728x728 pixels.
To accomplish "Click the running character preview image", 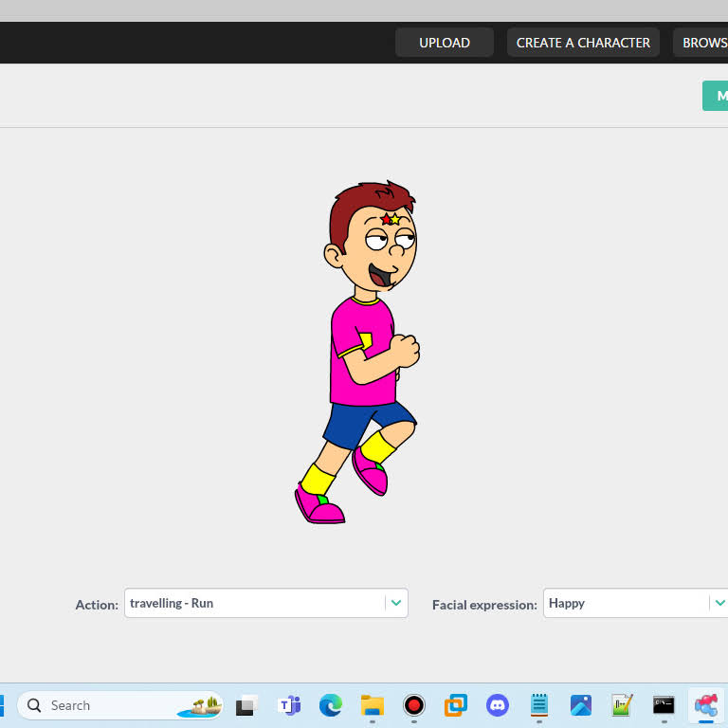I will (358, 352).
